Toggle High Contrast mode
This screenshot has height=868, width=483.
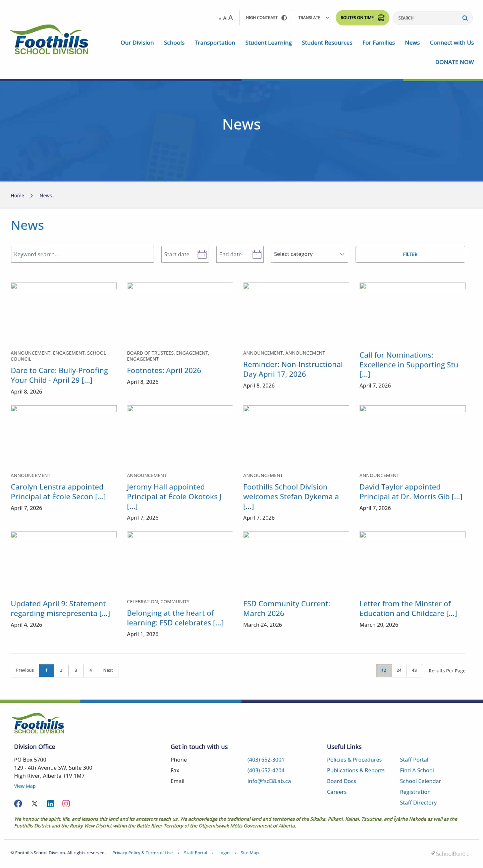coord(266,17)
